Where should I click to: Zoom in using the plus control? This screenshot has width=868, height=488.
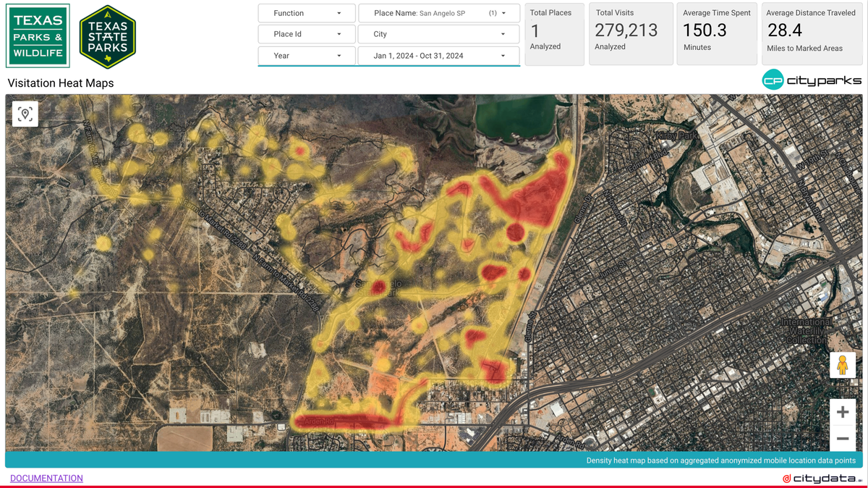coord(843,411)
